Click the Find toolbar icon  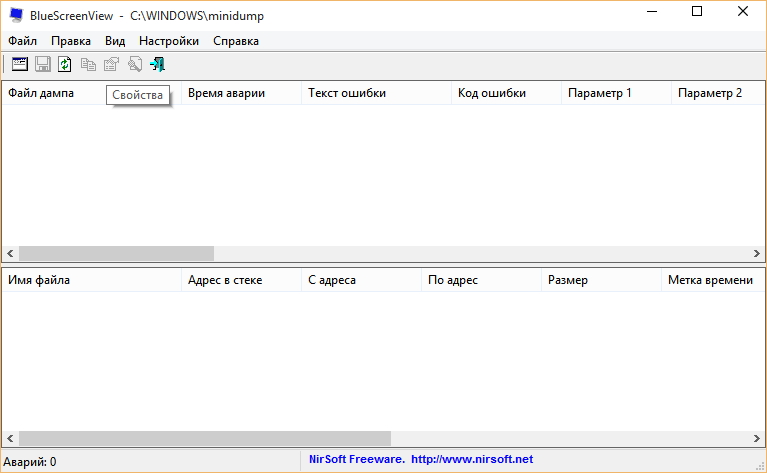pos(135,64)
